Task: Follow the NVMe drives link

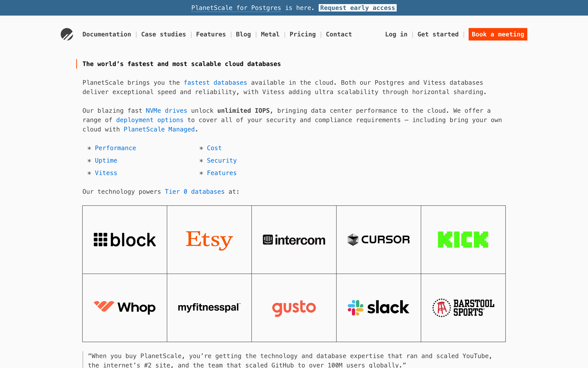Action: (x=166, y=111)
